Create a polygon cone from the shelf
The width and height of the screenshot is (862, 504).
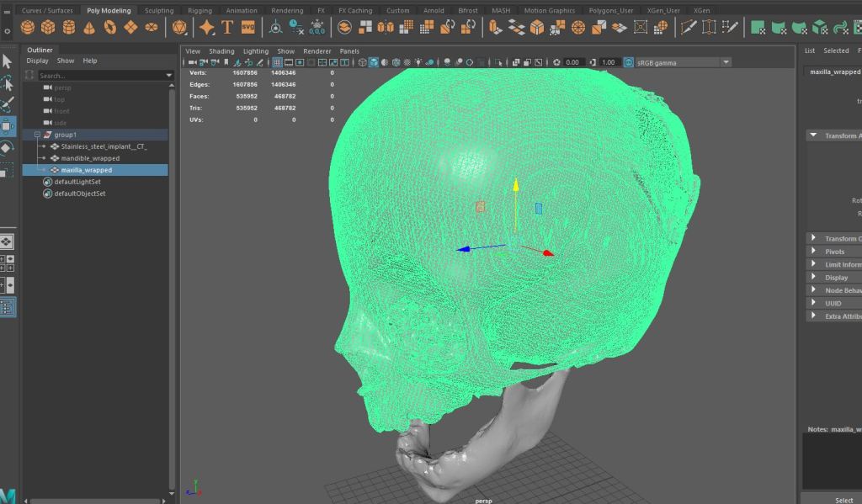click(x=89, y=28)
